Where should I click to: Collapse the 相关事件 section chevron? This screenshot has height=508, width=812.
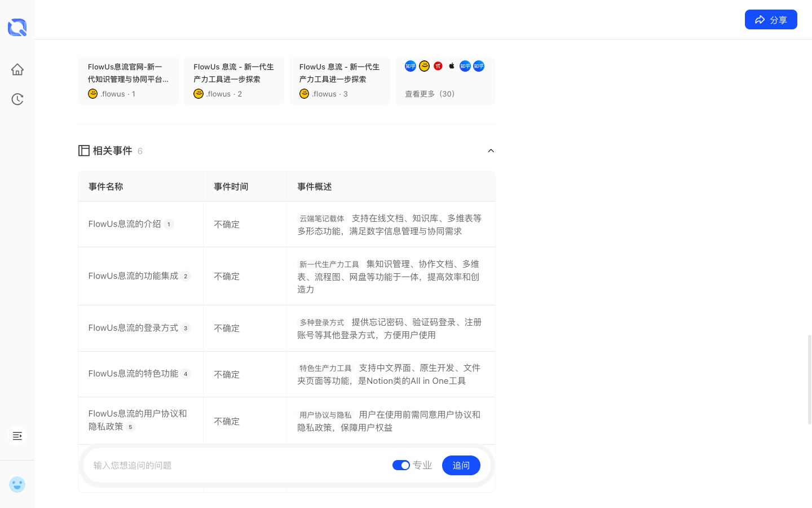pos(491,151)
